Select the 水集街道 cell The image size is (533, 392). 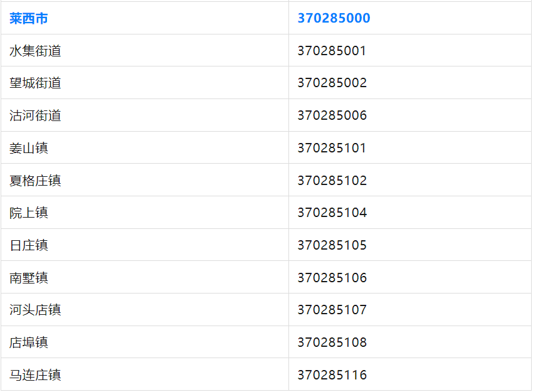[x=35, y=51]
